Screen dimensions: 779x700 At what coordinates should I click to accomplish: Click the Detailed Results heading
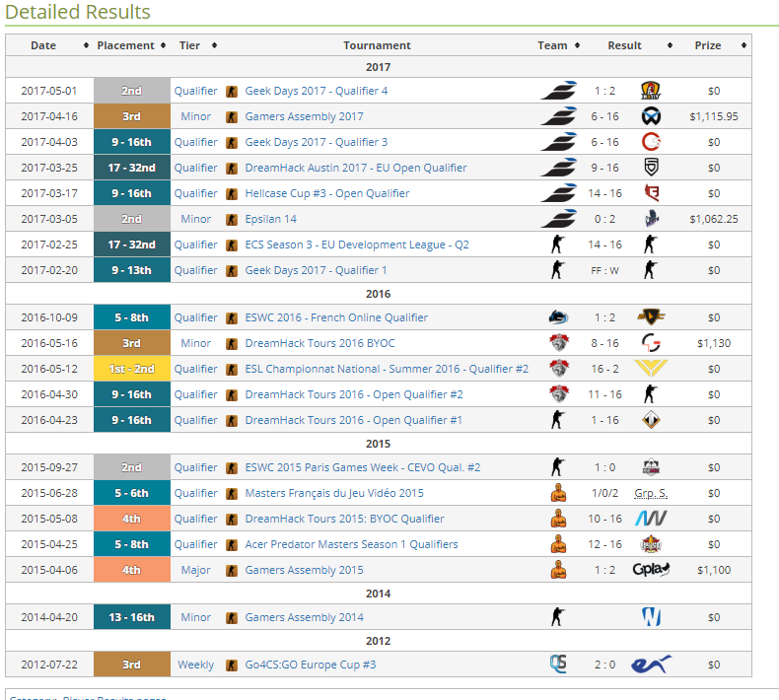click(x=78, y=12)
